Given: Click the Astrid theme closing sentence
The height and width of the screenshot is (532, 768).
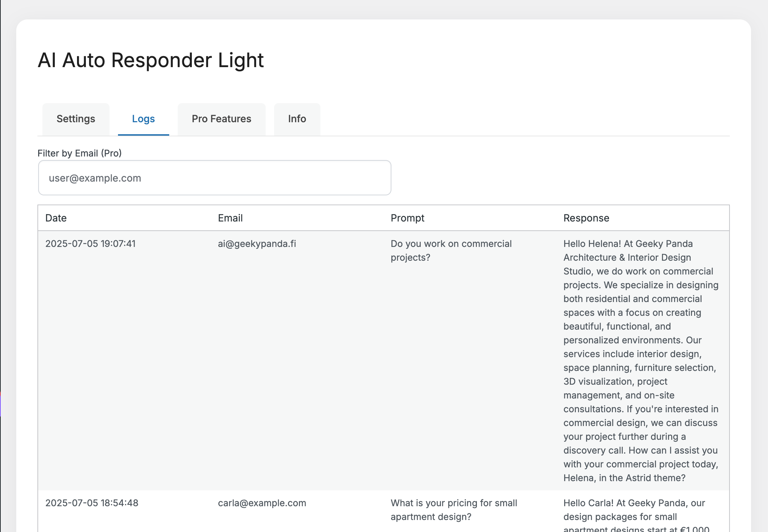Looking at the screenshot, I should [641, 464].
